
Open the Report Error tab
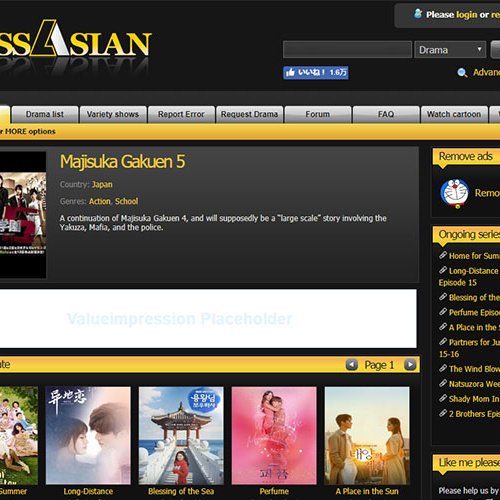(x=181, y=114)
